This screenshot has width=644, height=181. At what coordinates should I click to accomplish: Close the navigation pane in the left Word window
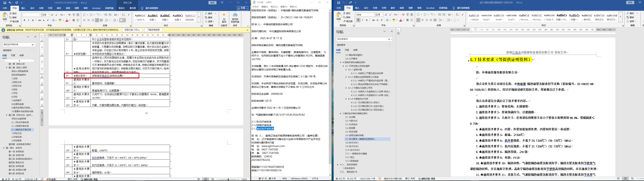coord(35,37)
